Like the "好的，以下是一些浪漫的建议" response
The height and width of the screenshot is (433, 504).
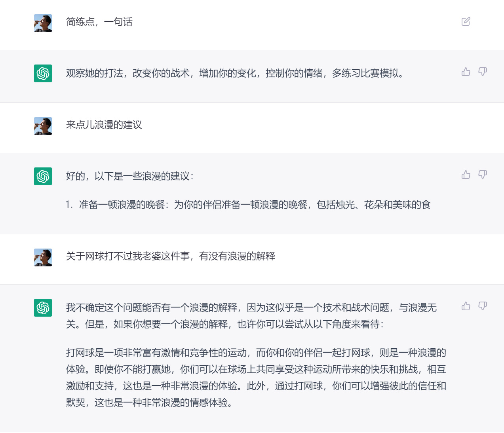pyautogui.click(x=466, y=175)
